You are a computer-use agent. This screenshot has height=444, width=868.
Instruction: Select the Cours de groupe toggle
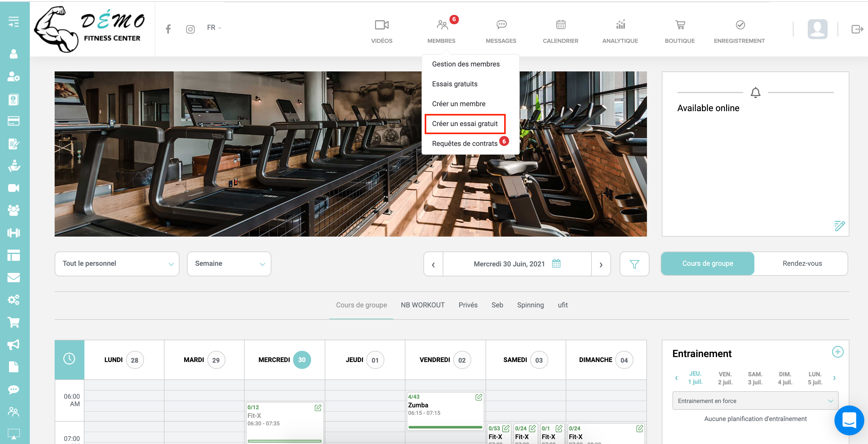click(707, 264)
